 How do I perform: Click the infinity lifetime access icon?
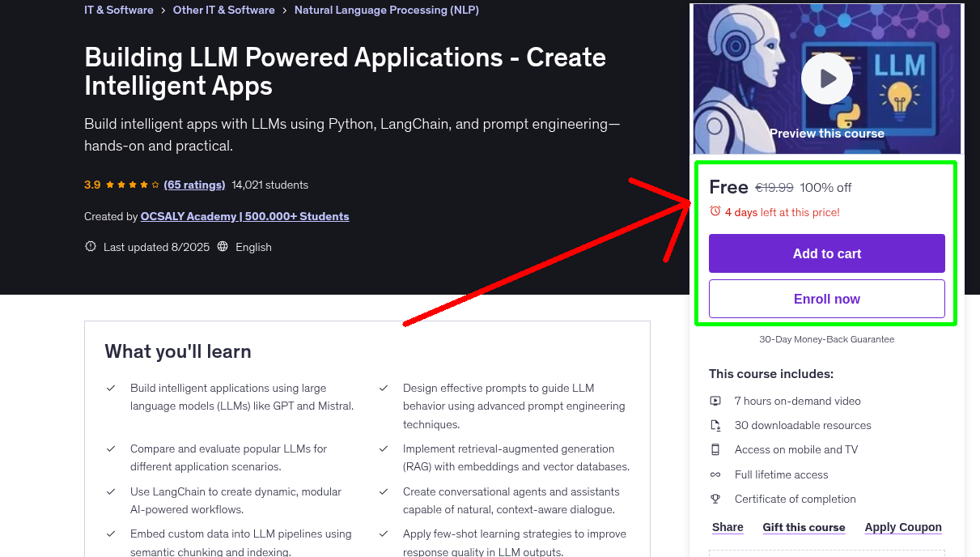point(715,474)
